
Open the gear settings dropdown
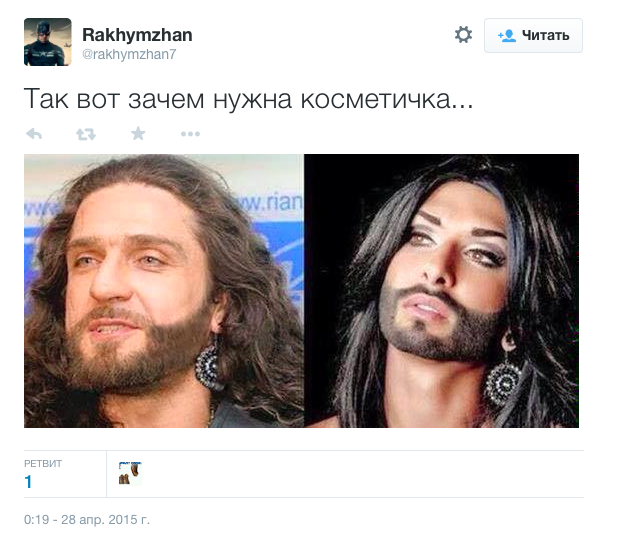[463, 35]
